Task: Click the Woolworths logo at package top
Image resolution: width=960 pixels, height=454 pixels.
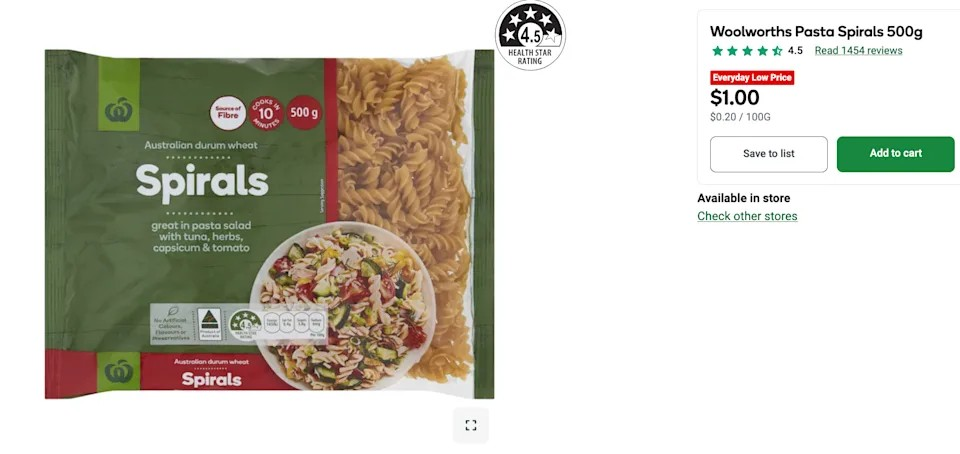Action: click(x=119, y=94)
